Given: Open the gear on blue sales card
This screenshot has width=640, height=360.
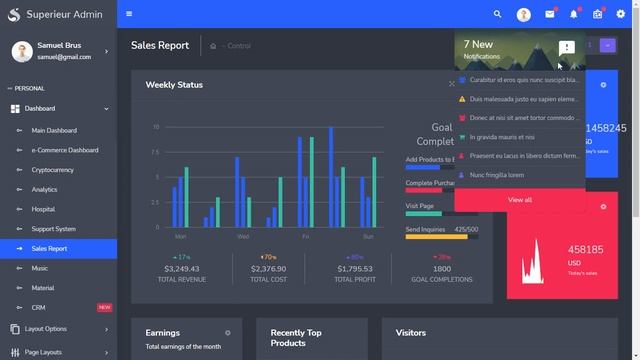Looking at the screenshot, I should click(x=603, y=85).
